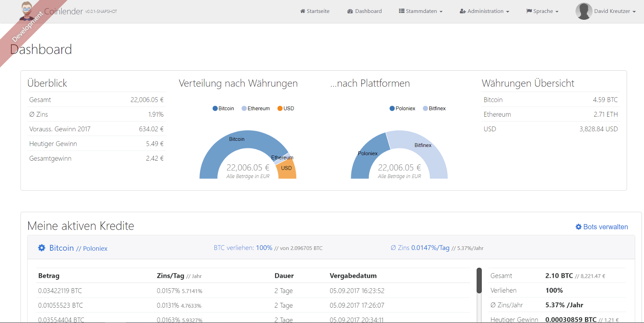Click the Dauer column header
Viewport: 644px width, 323px height.
[x=284, y=276]
